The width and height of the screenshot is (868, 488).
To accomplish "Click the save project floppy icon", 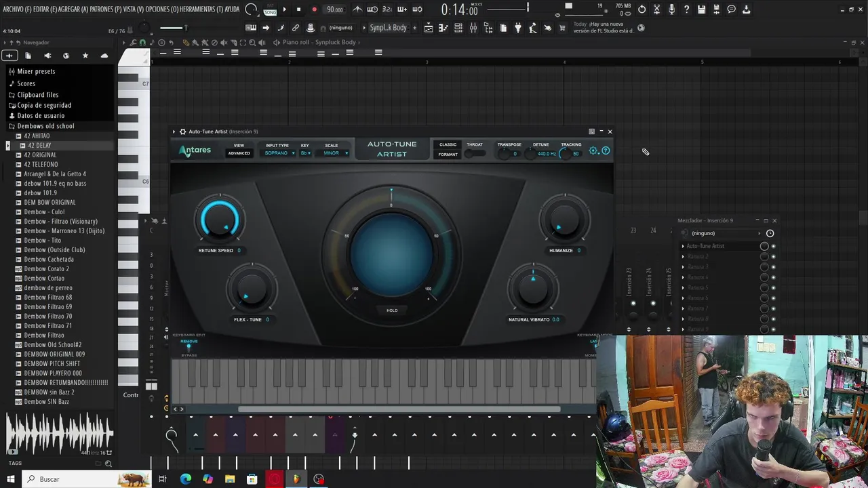I will click(701, 9).
